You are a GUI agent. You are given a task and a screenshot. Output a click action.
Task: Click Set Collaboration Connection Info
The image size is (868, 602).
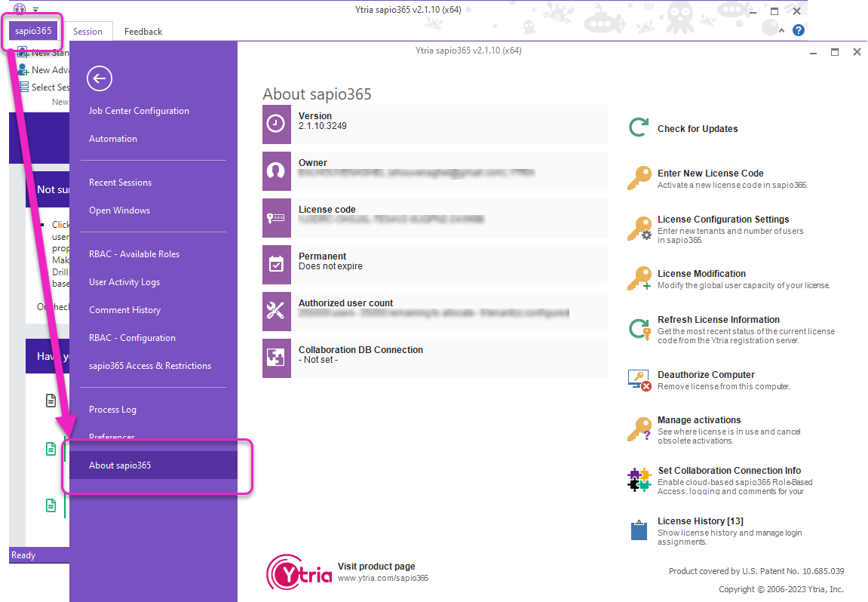tap(729, 470)
